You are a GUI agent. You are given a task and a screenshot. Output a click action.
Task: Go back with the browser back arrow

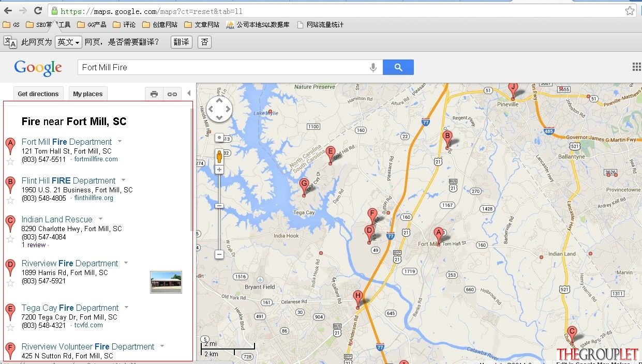point(8,10)
